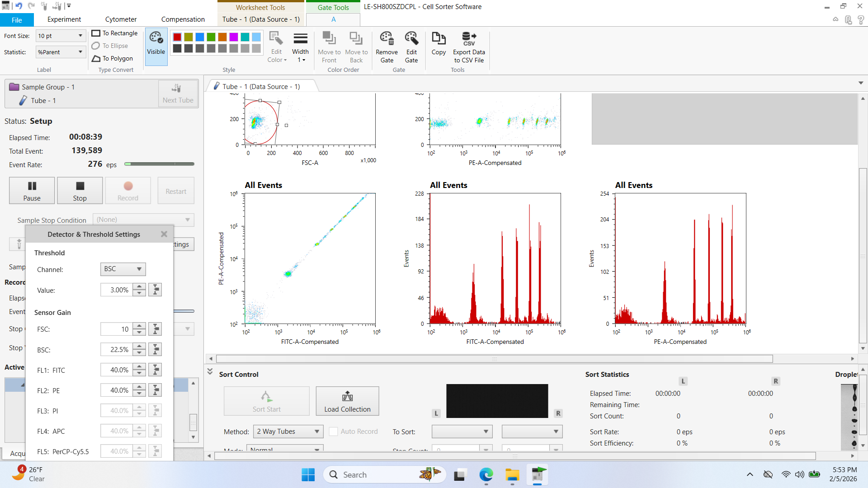Image resolution: width=868 pixels, height=488 pixels.
Task: Open the threshold Channel BSC dropdown
Action: [x=123, y=269]
